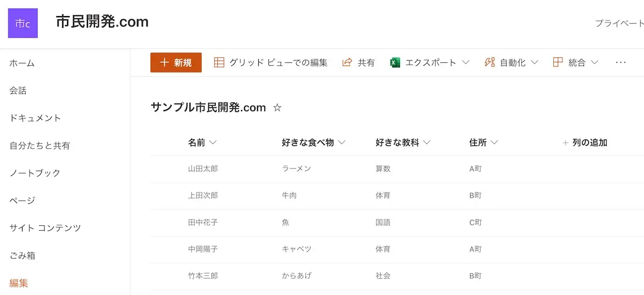
Task: Expand the エクスポート dropdown chevron
Action: point(465,62)
